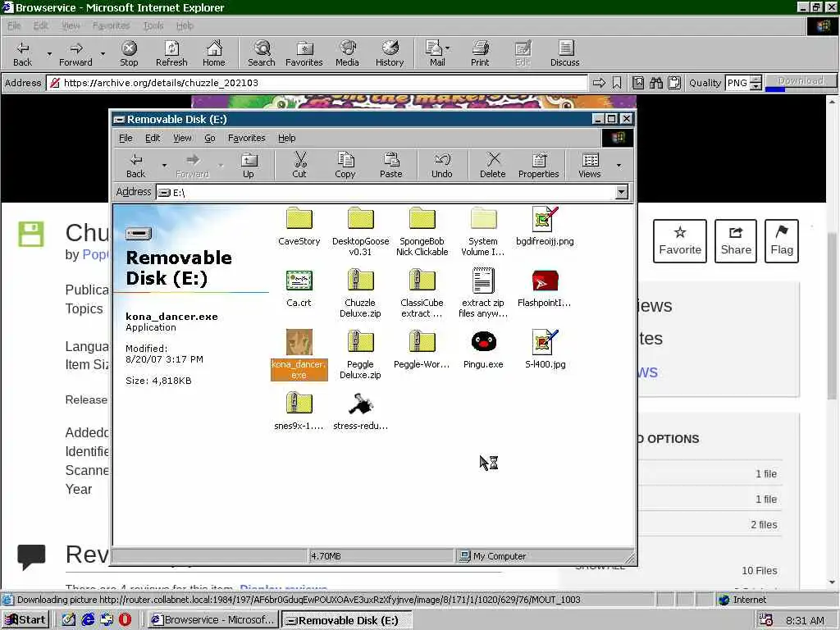Change the Quality PNG stepper
The width and height of the screenshot is (840, 630).
[x=756, y=83]
